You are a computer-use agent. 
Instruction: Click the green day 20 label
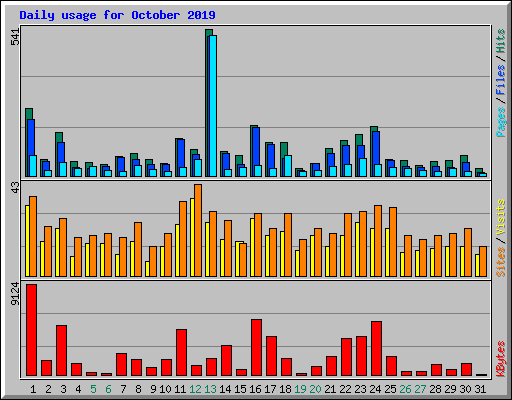click(315, 389)
